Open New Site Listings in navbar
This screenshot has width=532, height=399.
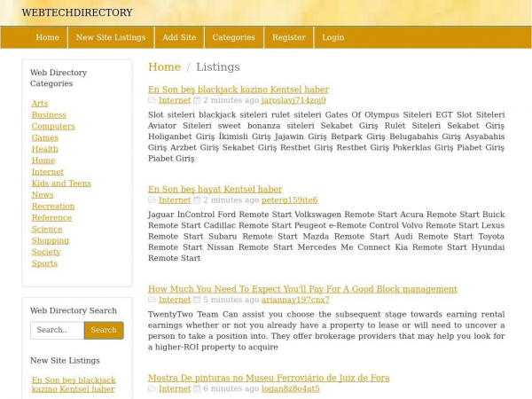(111, 37)
